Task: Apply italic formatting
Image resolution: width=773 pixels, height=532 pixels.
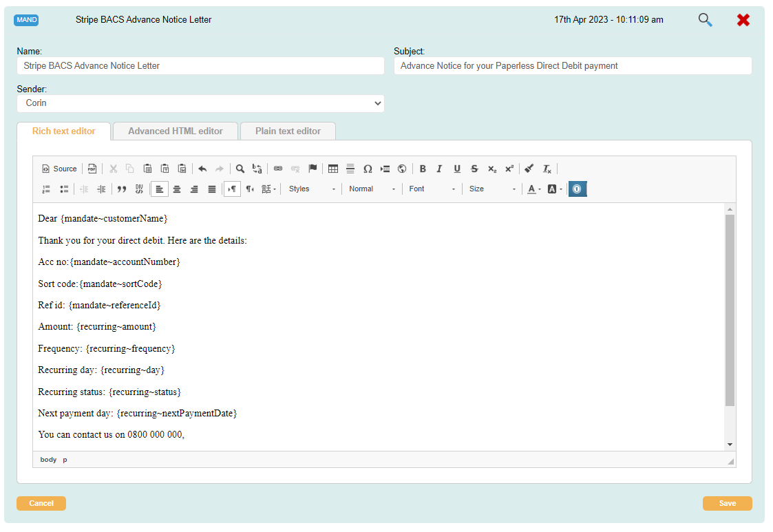Action: pos(439,169)
